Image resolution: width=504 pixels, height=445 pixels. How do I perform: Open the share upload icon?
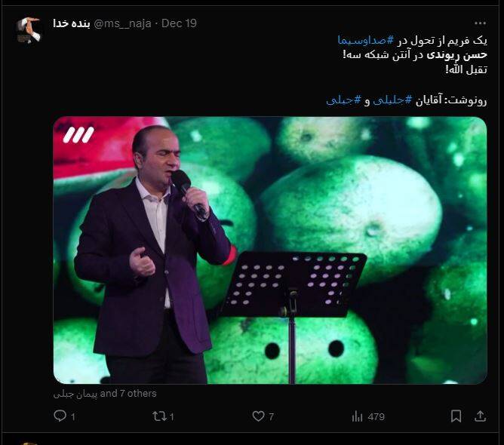click(x=480, y=416)
